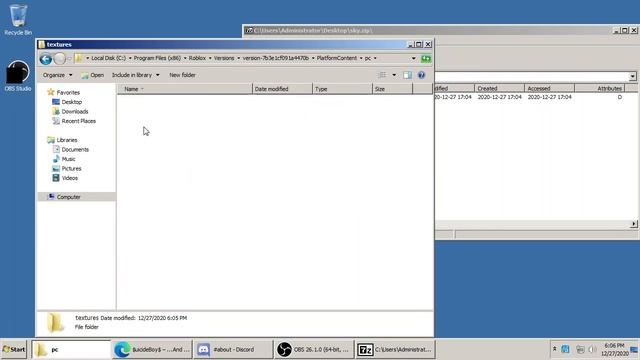This screenshot has height=360, width=640.
Task: Click the show desktop button in tray corner
Action: (635, 350)
